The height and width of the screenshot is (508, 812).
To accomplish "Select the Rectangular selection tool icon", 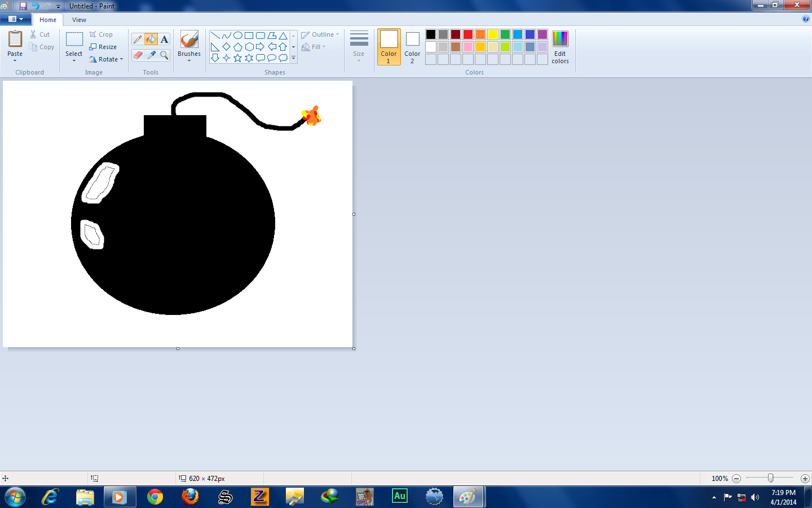I will tap(74, 39).
